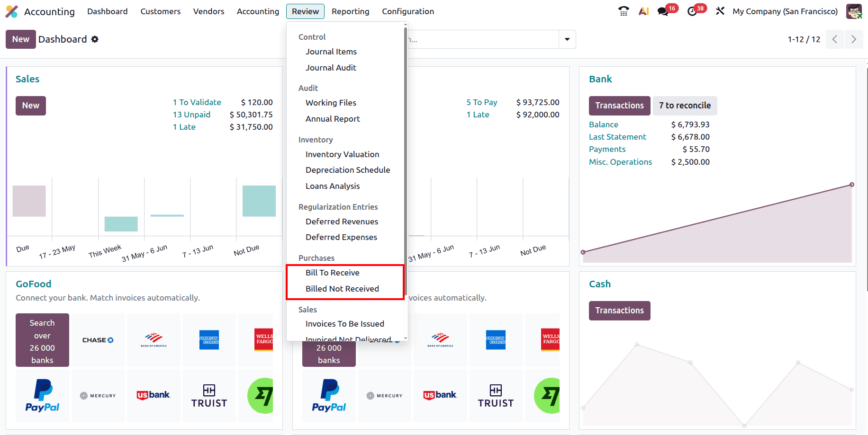
Task: Click 7 to reconcile in Bank
Action: [x=685, y=106]
